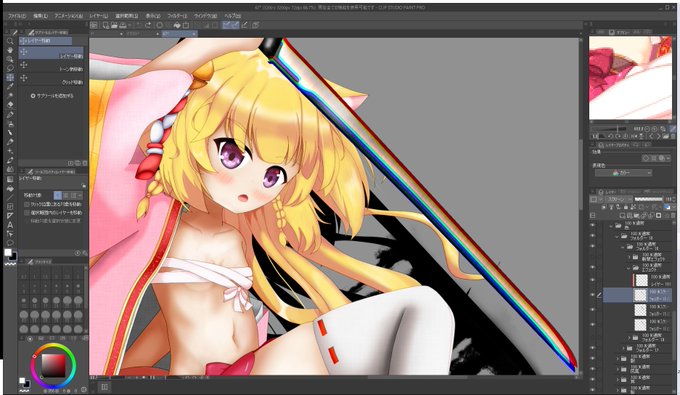Screen dimensions: 680x395
Task: Click the Save icon in command bar
Action: tap(122, 25)
